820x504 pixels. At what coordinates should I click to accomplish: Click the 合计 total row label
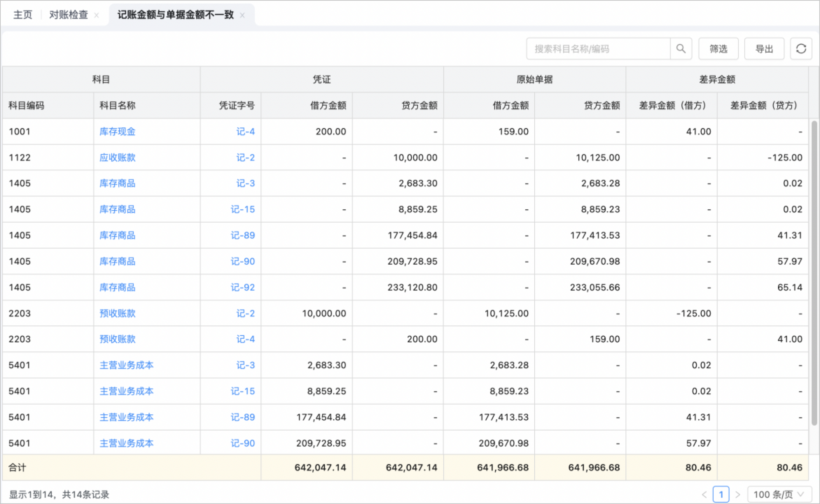tap(17, 468)
